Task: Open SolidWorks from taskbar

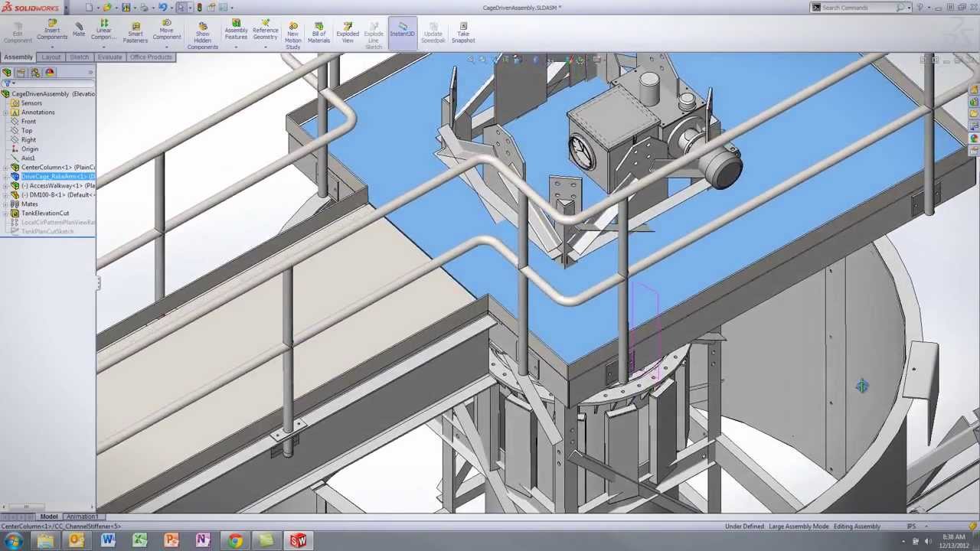Action: [298, 541]
